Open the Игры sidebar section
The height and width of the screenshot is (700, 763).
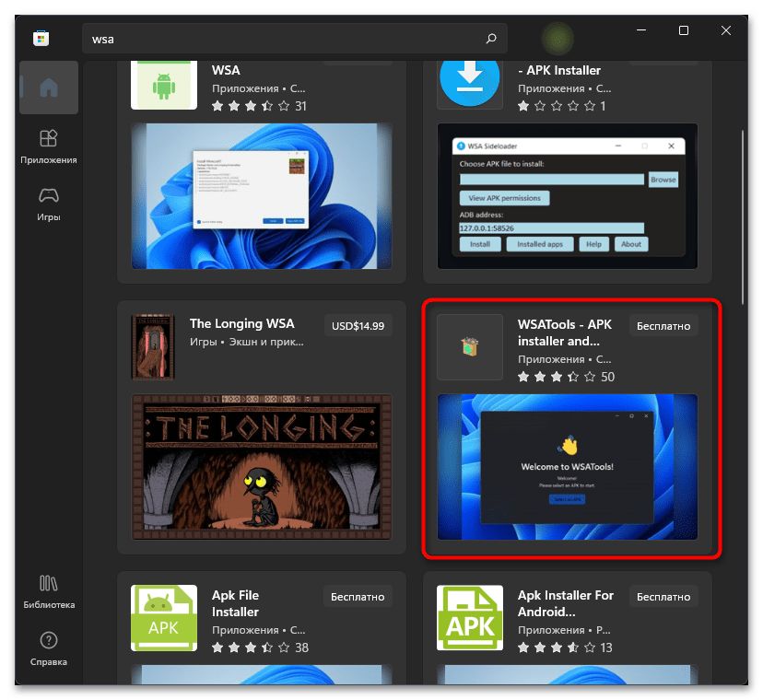click(x=49, y=204)
